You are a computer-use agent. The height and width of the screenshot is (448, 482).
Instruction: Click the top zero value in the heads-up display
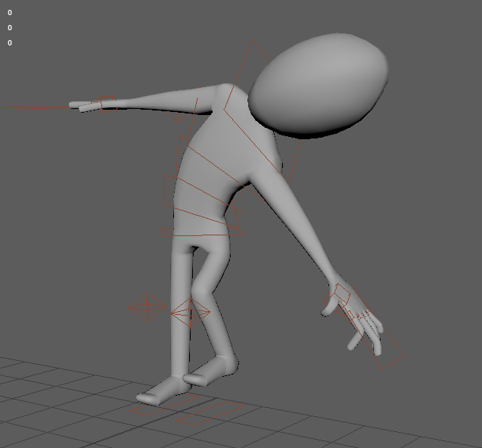[x=10, y=13]
